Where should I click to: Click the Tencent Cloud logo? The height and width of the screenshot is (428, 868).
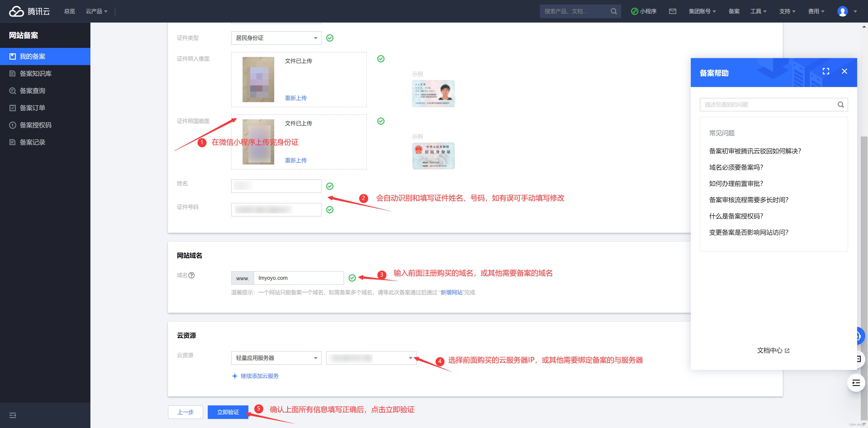[29, 11]
